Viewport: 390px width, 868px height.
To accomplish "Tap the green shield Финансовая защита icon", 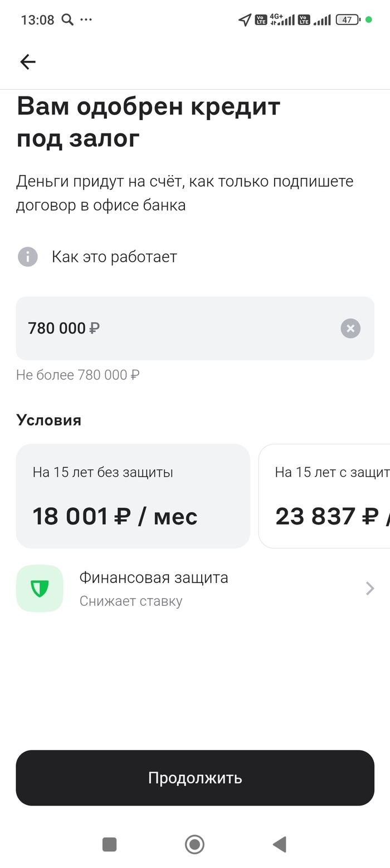I will click(40, 589).
